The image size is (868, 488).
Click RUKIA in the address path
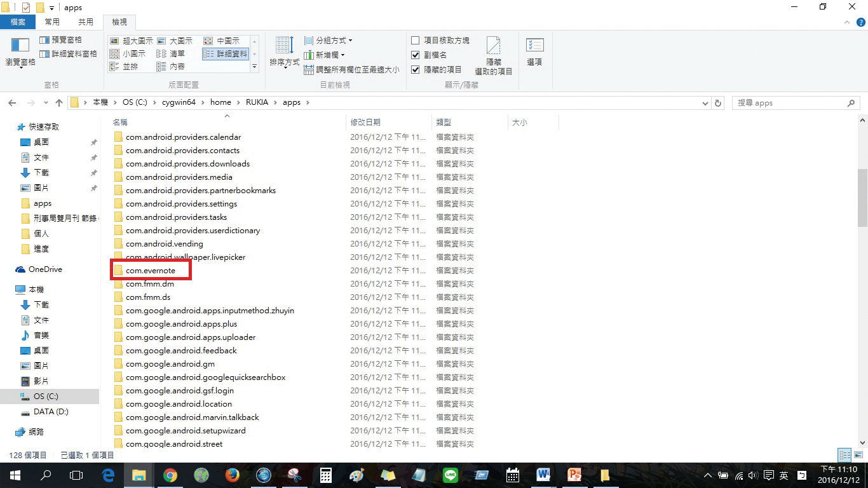coord(257,102)
